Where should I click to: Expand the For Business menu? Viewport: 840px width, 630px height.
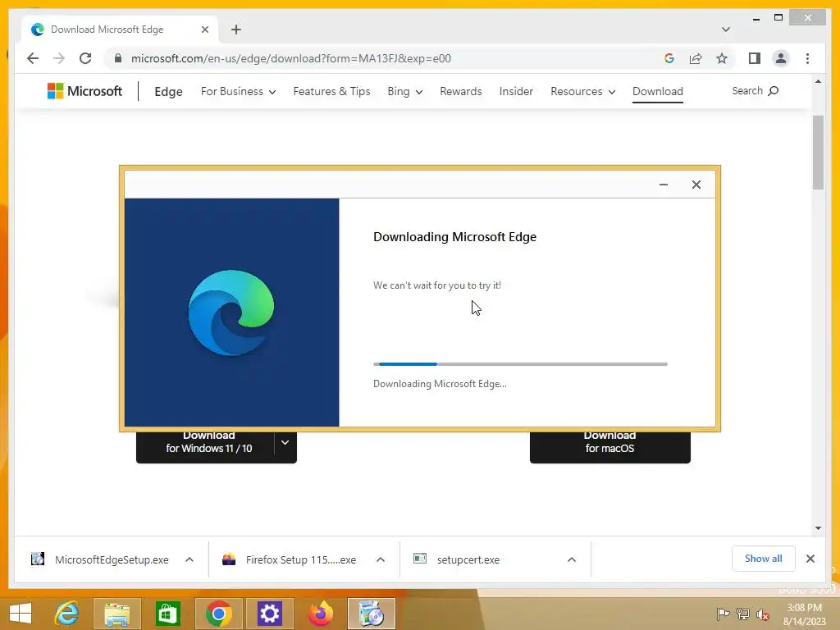[x=238, y=92]
